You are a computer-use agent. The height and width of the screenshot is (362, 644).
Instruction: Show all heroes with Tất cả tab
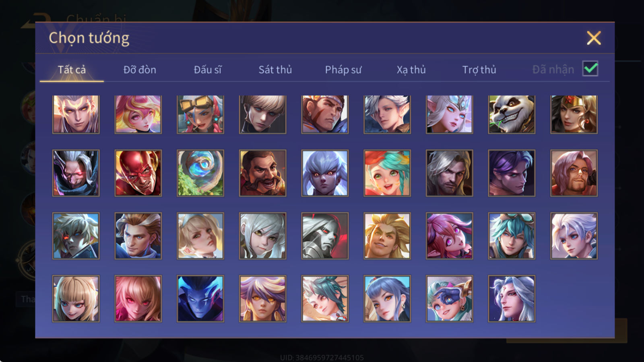(x=72, y=70)
